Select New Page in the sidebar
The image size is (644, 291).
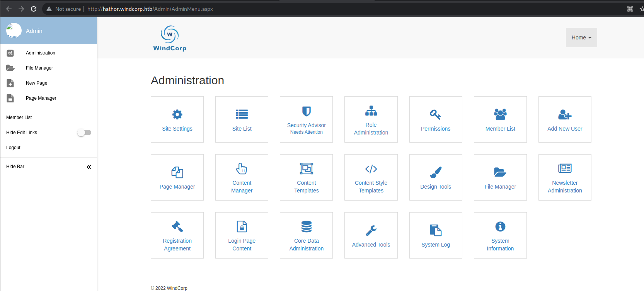pos(36,83)
